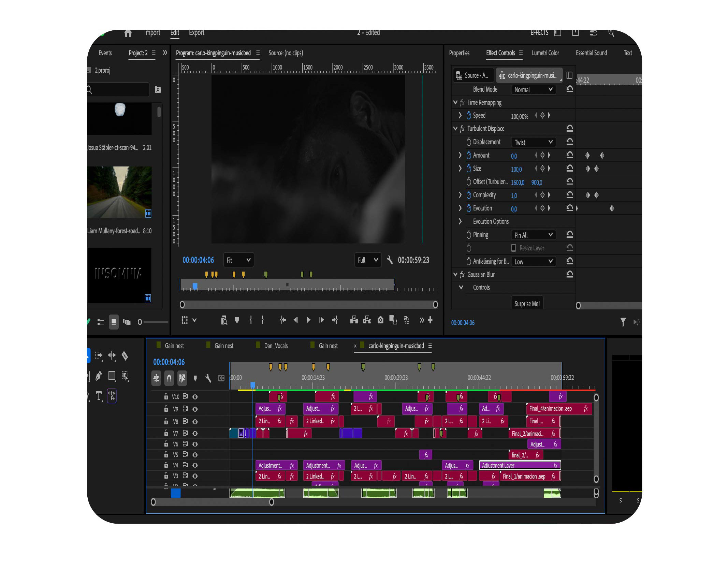Select the Rectangle tool in the toolbox
The height and width of the screenshot is (569, 728).
[x=112, y=376]
